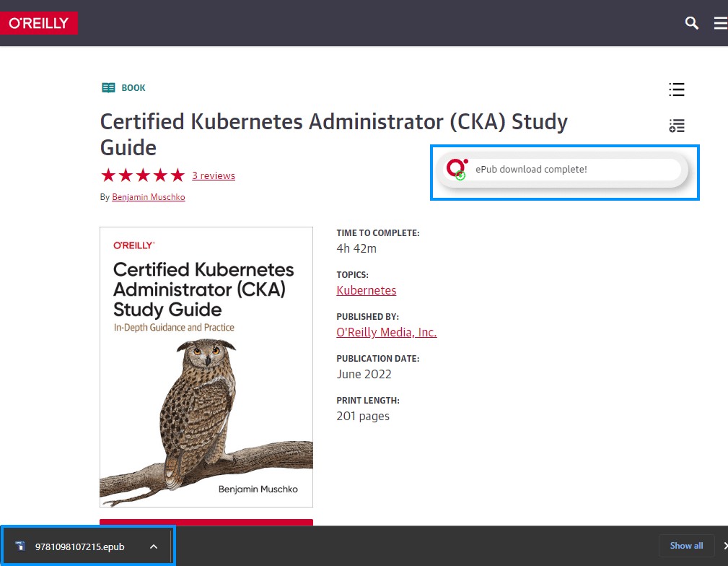The width and height of the screenshot is (728, 566).
Task: Open the downloaded 9781098107215.epub file
Action: (79, 547)
